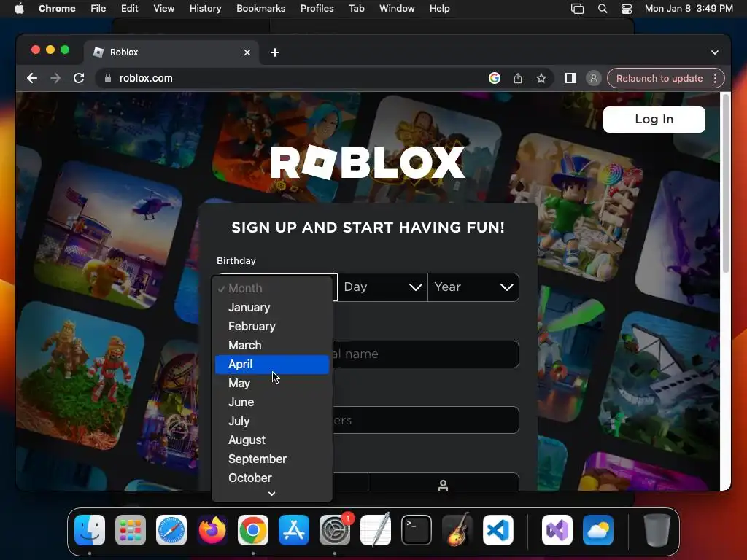Open the History menu
The image size is (747, 560).
click(x=205, y=9)
